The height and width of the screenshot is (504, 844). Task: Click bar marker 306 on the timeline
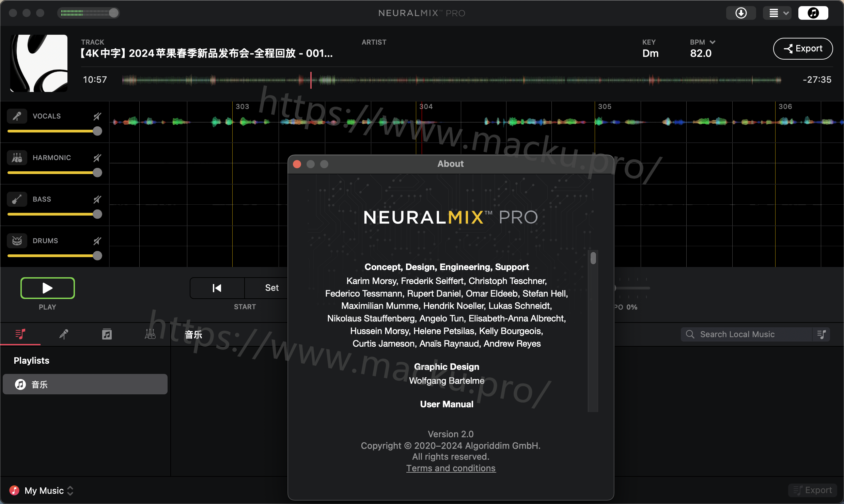tap(785, 107)
